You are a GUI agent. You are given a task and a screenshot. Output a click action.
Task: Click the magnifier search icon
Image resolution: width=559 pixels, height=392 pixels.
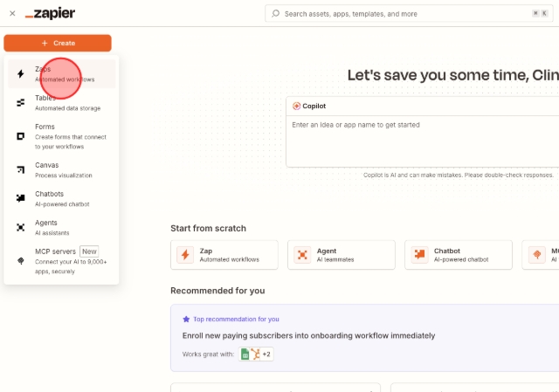tap(275, 14)
